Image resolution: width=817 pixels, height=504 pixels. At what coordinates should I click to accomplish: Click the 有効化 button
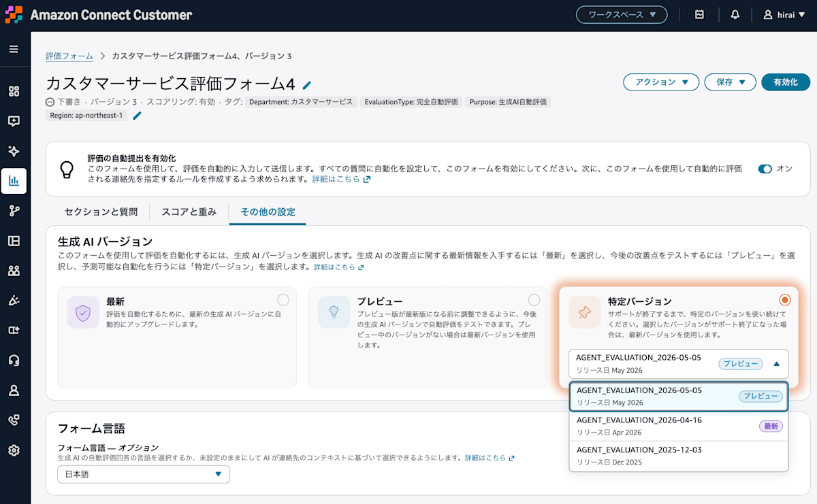click(786, 82)
